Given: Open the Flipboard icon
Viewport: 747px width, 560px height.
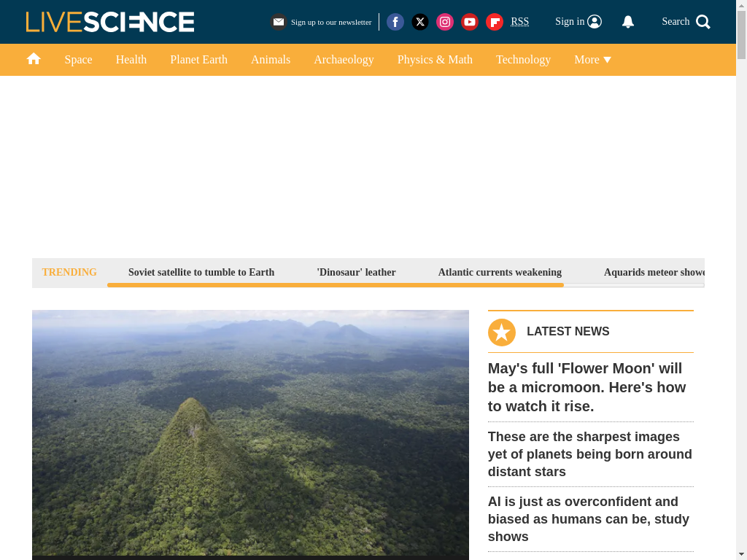Looking at the screenshot, I should (x=495, y=22).
